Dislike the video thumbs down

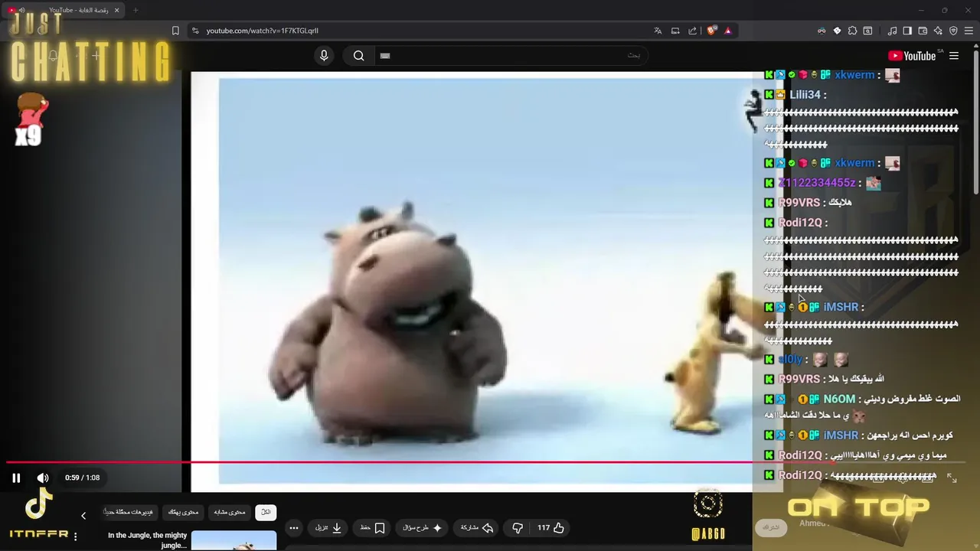518,528
